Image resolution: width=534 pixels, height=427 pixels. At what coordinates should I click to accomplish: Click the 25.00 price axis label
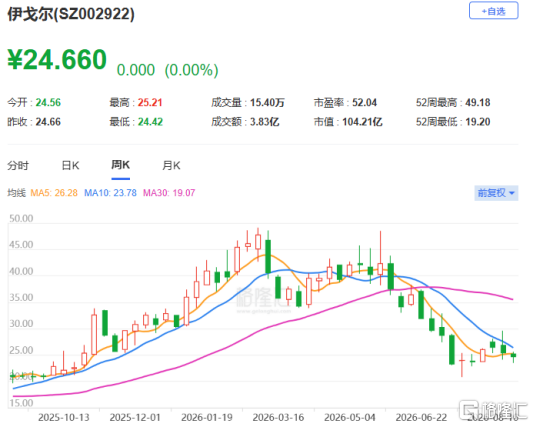pyautogui.click(x=21, y=350)
